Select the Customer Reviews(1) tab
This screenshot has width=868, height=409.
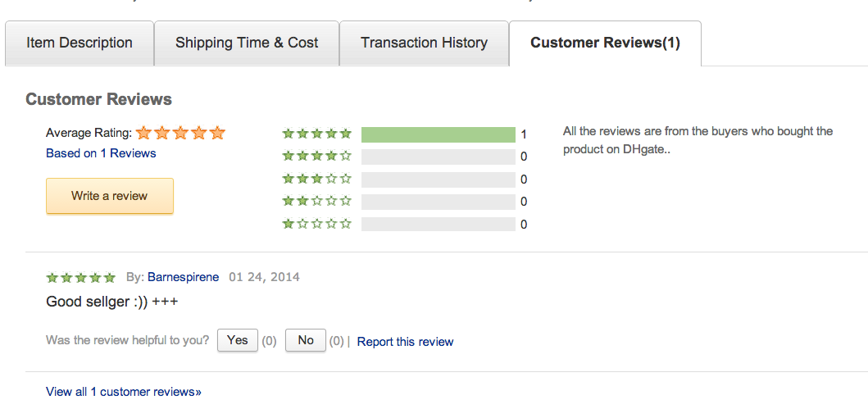tap(605, 43)
